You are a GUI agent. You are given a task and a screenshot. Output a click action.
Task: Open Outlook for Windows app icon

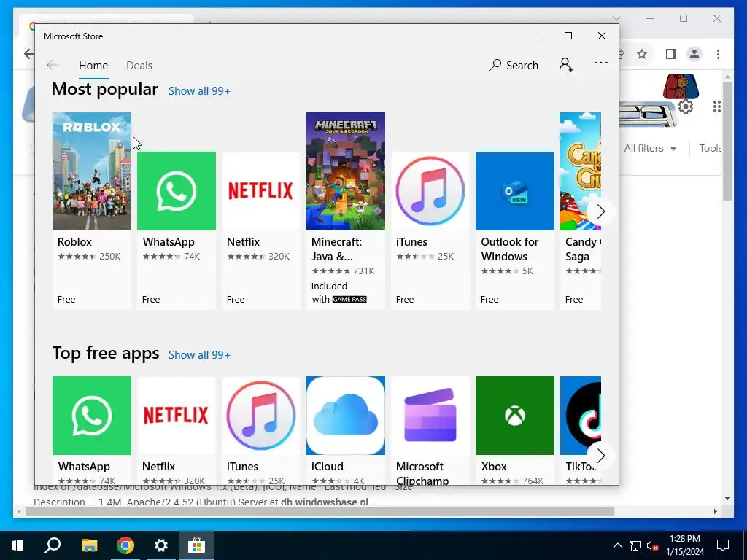(515, 191)
